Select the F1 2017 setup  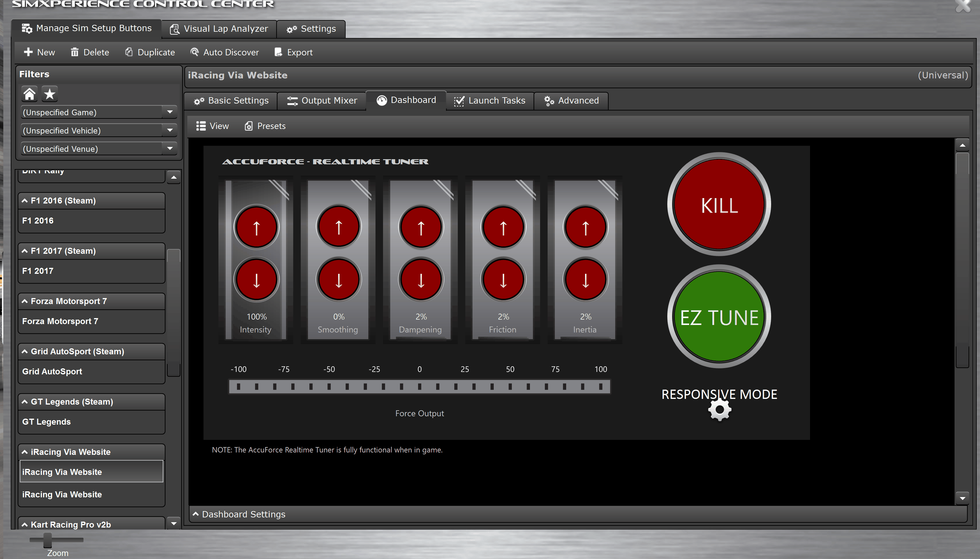click(91, 271)
